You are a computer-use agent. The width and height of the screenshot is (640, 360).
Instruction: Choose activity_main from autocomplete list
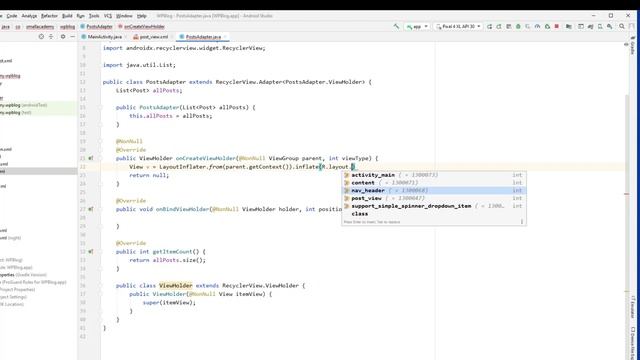pyautogui.click(x=434, y=175)
